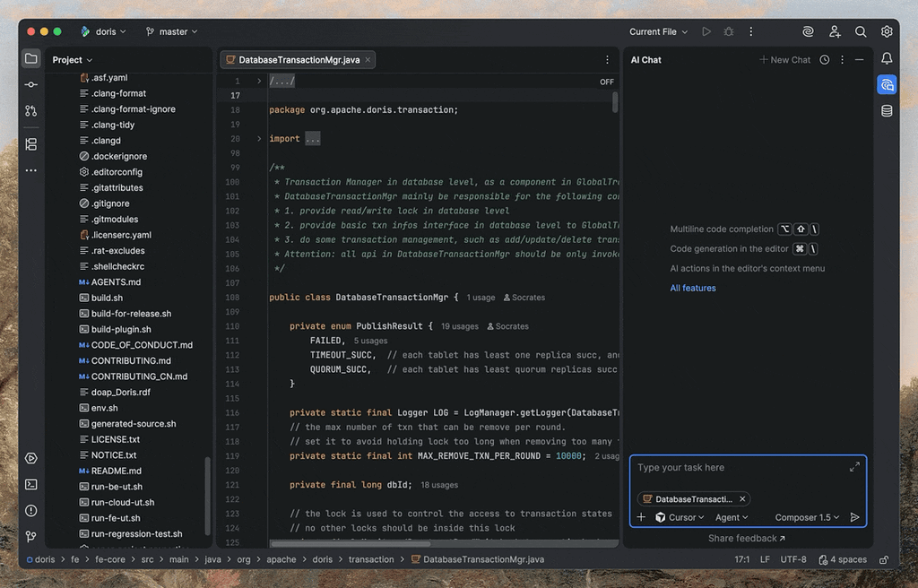This screenshot has width=918, height=588.
Task: Show more tool windows ellipsis in left sidebar
Action: pyautogui.click(x=31, y=170)
